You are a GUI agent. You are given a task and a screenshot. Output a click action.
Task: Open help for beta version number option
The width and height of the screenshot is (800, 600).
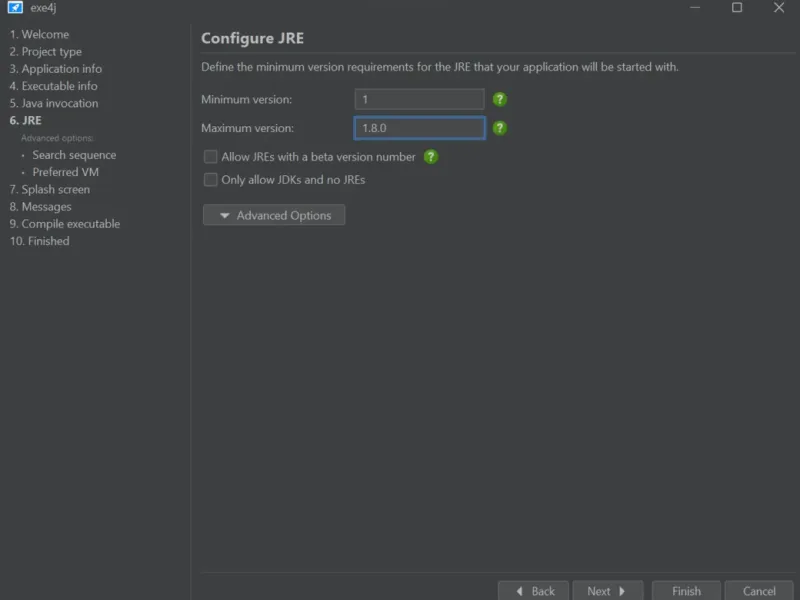pos(431,157)
